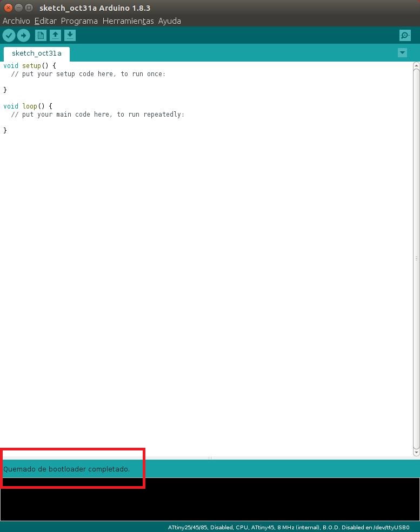Open a sketch with the up-arrow icon
This screenshot has width=420, height=532.
click(x=55, y=35)
